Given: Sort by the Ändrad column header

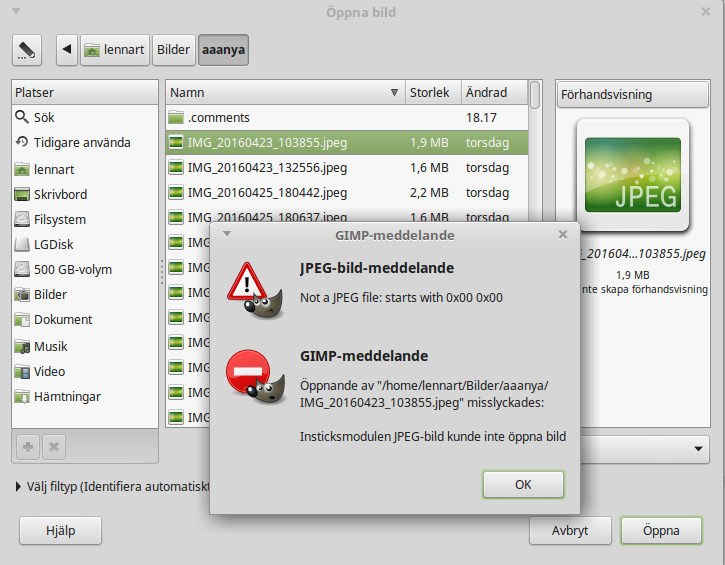Looking at the screenshot, I should pyautogui.click(x=494, y=92).
